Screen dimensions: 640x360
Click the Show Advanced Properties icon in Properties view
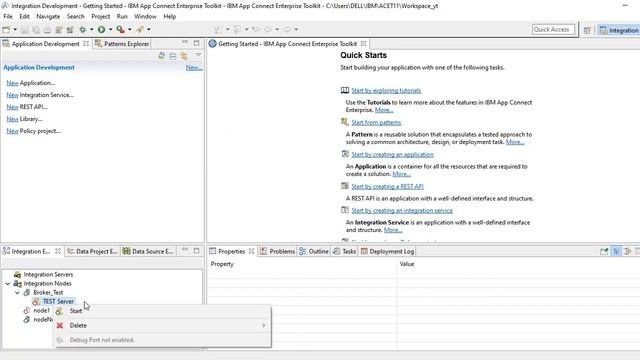pyautogui.click(x=628, y=251)
